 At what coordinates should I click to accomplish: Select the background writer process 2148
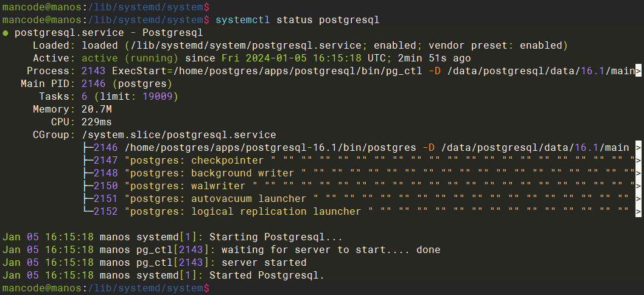106,173
